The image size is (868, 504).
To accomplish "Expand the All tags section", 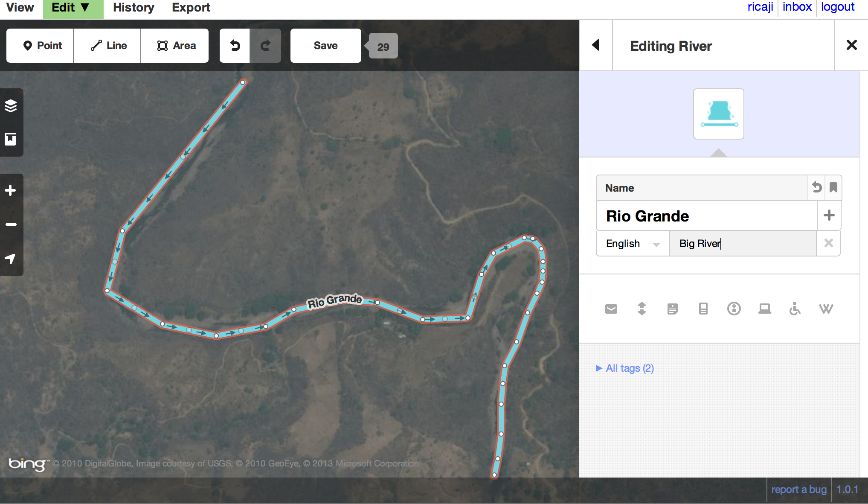I will [624, 368].
